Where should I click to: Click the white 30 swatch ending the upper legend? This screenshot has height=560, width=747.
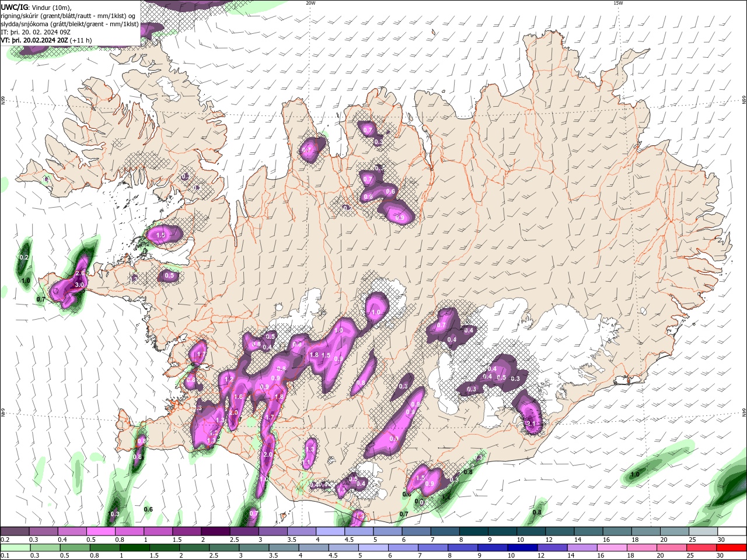point(732,531)
